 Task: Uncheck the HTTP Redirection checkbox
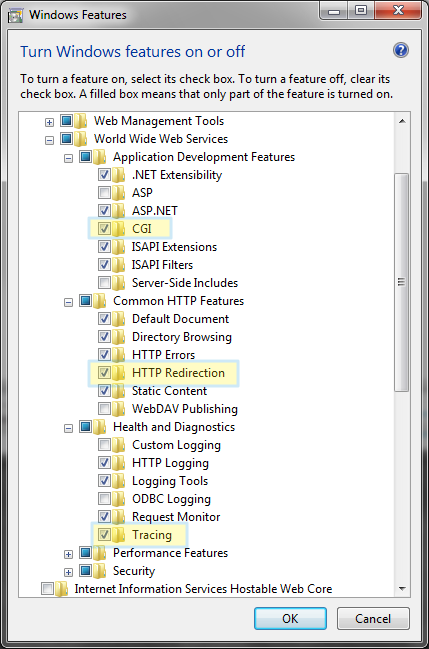point(104,373)
